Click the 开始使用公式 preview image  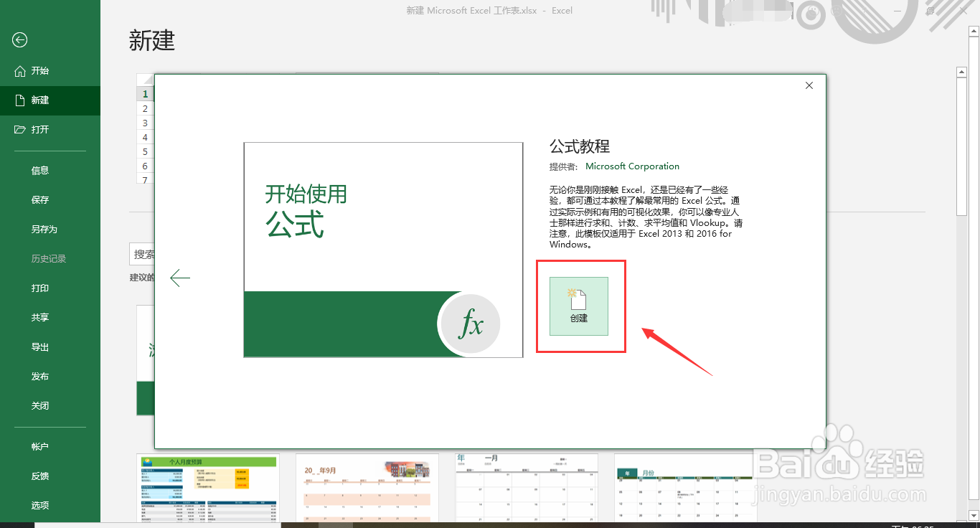coord(383,250)
